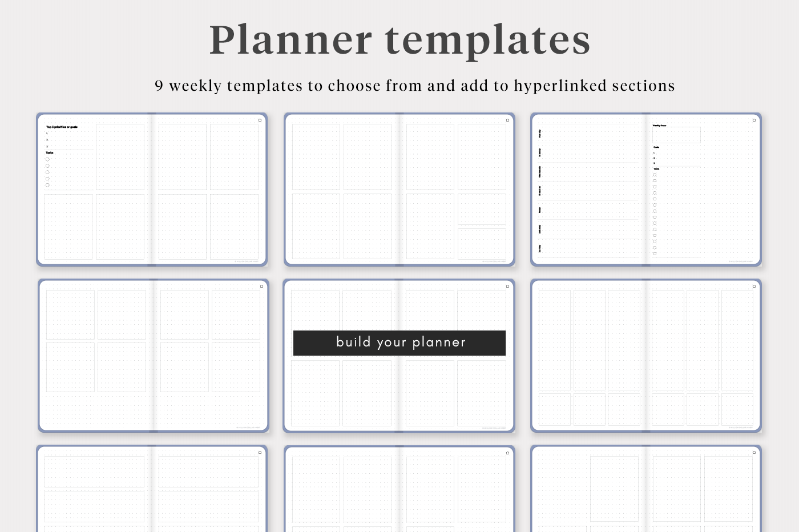Click the home icon on the middle-left eight-box template
This screenshot has height=532, width=799.
[x=261, y=287]
